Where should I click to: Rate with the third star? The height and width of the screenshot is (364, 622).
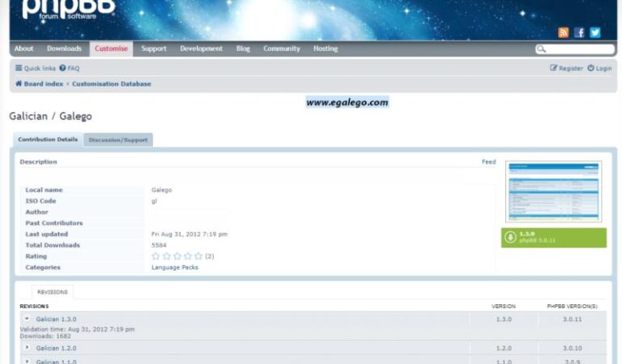177,256
